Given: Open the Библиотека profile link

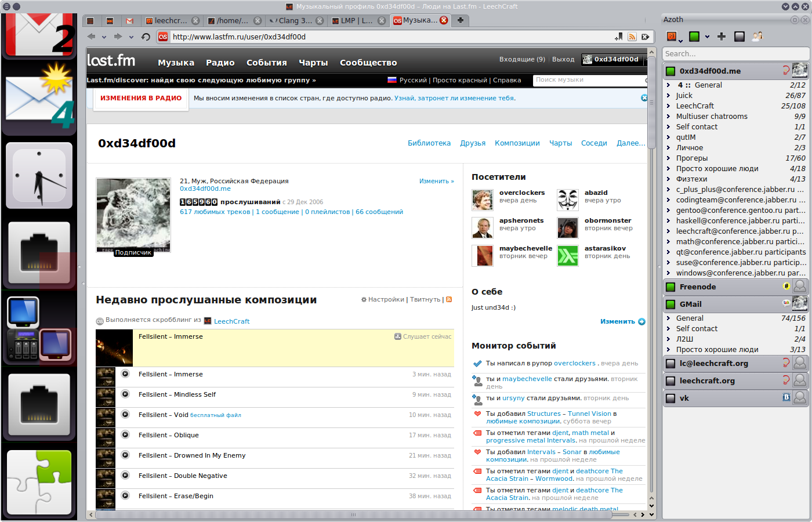Looking at the screenshot, I should click(429, 143).
